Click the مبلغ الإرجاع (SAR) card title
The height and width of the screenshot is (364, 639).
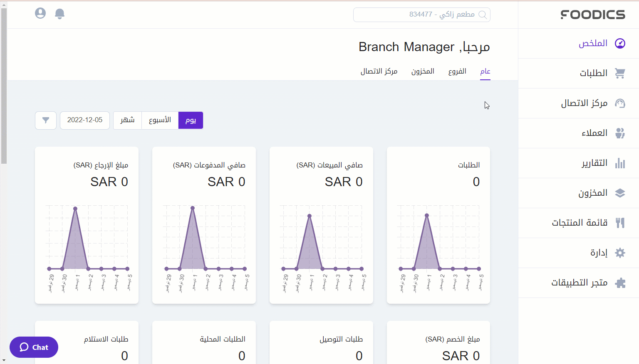tap(101, 165)
